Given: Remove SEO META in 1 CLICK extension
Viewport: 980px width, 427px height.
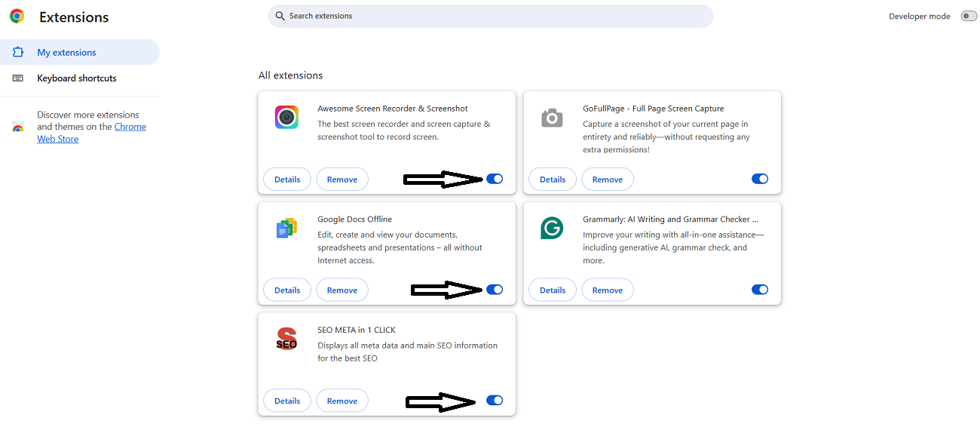Looking at the screenshot, I should pos(342,401).
